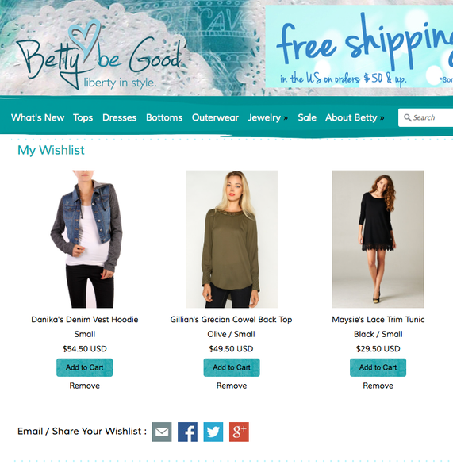The width and height of the screenshot is (453, 476).
Task: Open the What's New menu
Action: (x=37, y=117)
